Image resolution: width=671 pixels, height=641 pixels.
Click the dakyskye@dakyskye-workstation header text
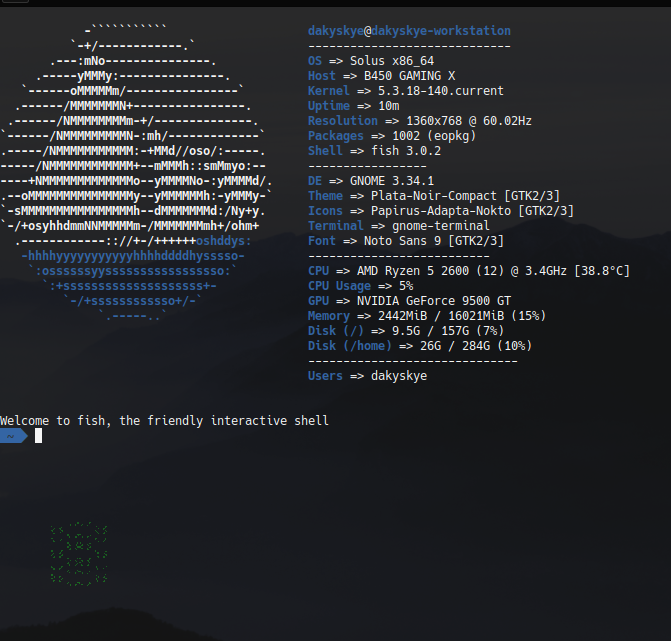pos(409,31)
